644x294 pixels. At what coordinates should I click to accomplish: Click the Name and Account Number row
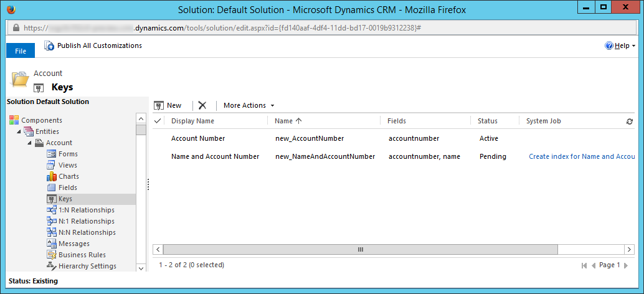coord(394,156)
